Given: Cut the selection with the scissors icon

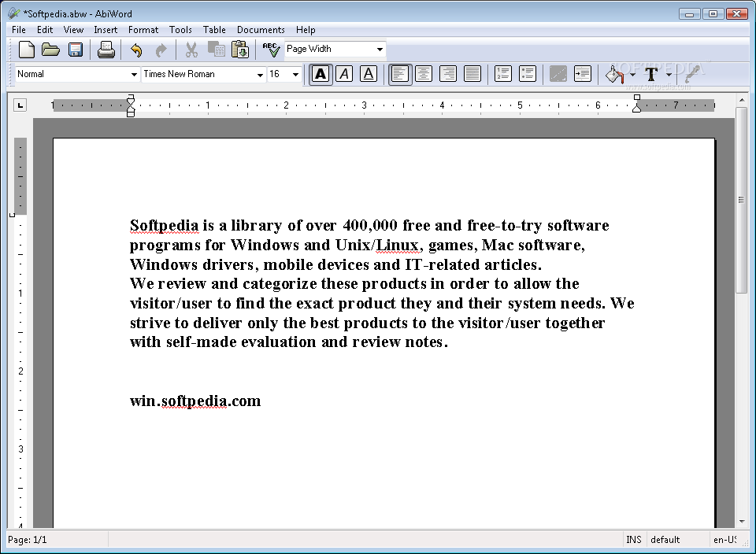Looking at the screenshot, I should pos(191,50).
